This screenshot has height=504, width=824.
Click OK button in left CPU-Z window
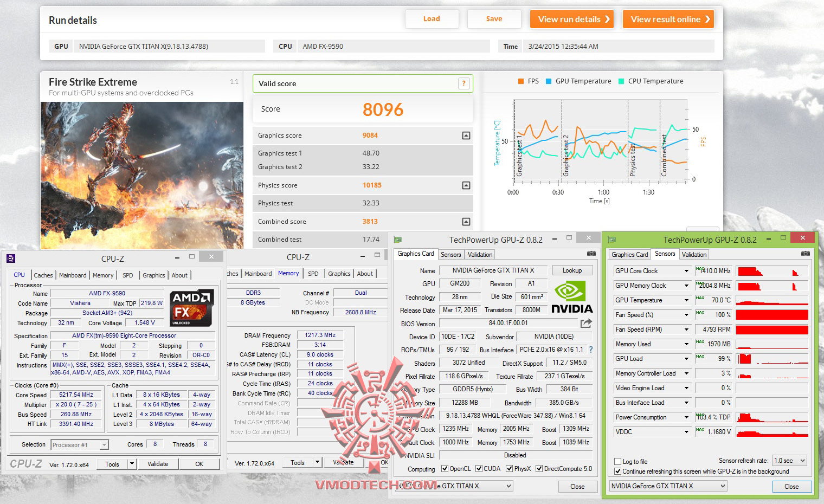point(199,464)
